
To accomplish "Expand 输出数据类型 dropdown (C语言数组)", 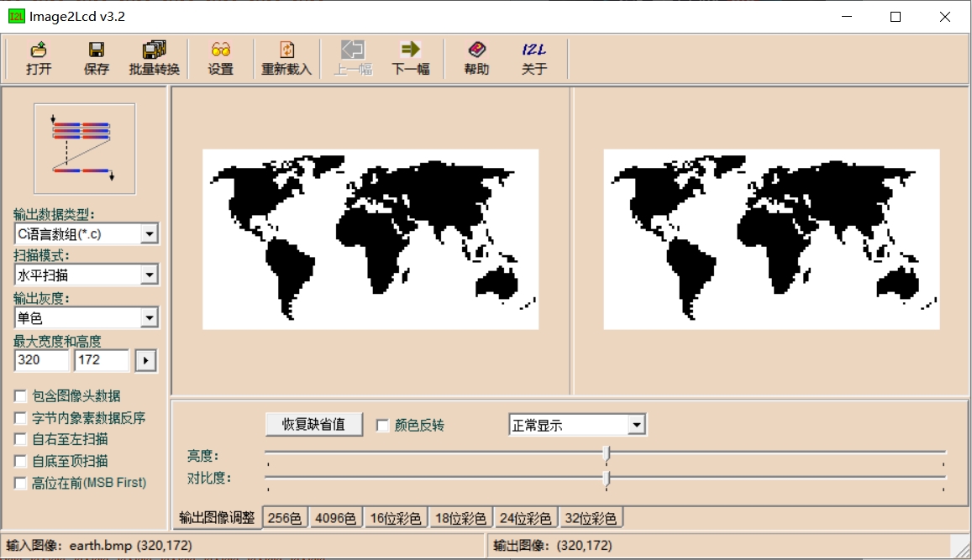I will [149, 234].
